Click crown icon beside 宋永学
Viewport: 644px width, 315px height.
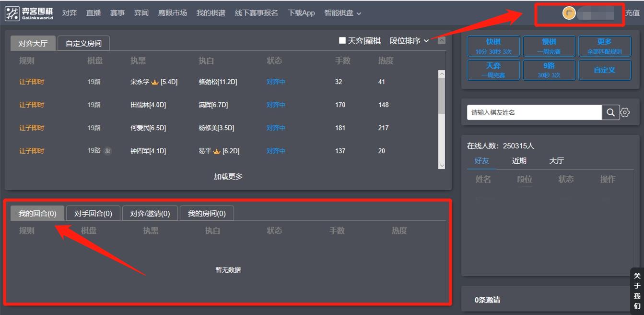coord(155,82)
